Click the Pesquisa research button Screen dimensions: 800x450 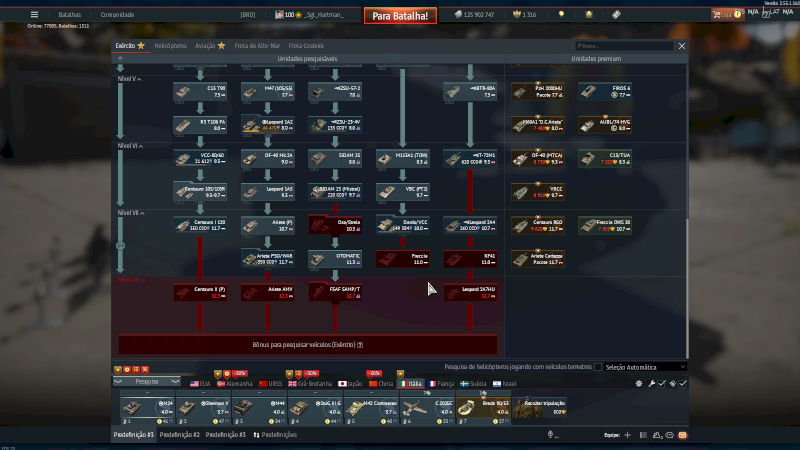(x=147, y=382)
